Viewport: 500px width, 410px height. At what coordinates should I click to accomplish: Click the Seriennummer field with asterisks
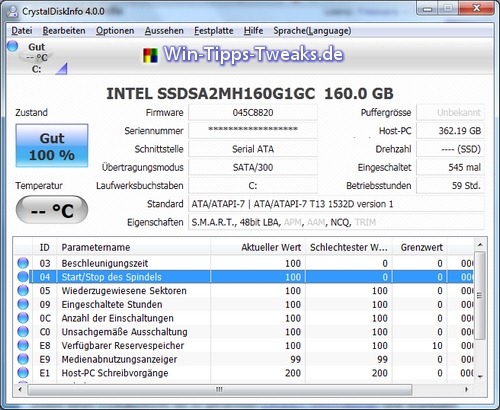tap(253, 131)
